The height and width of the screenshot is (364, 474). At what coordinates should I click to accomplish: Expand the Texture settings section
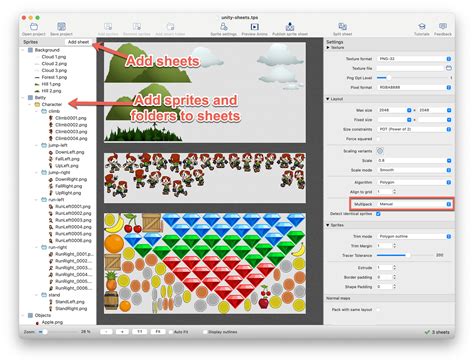click(328, 48)
